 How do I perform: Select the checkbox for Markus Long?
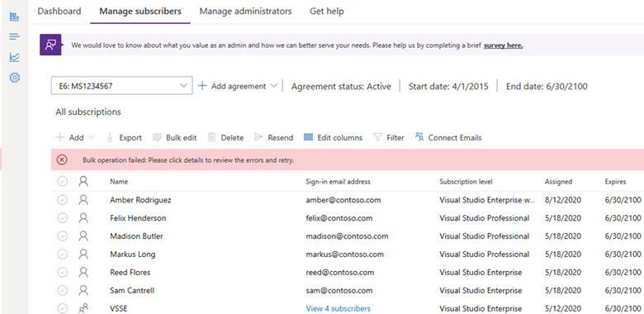[62, 255]
